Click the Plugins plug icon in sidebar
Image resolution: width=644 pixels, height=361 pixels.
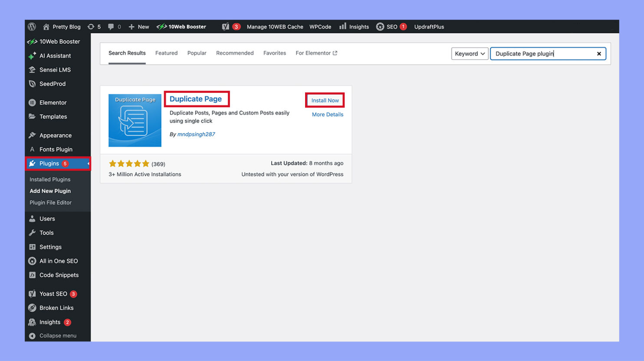(x=32, y=164)
